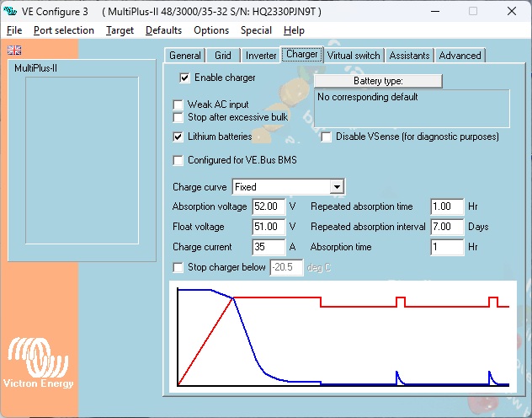The width and height of the screenshot is (532, 418).
Task: Open the File menu
Action: click(14, 30)
